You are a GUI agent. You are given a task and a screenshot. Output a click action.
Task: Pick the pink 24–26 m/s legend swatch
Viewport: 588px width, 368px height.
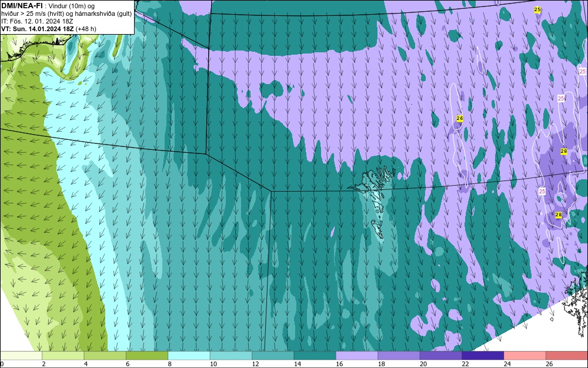click(x=525, y=356)
